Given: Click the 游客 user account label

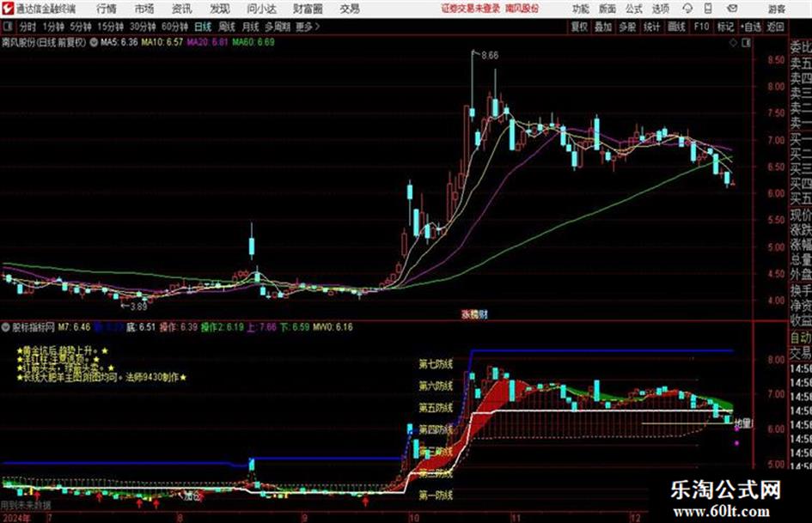Looking at the screenshot, I should pyautogui.click(x=776, y=9).
